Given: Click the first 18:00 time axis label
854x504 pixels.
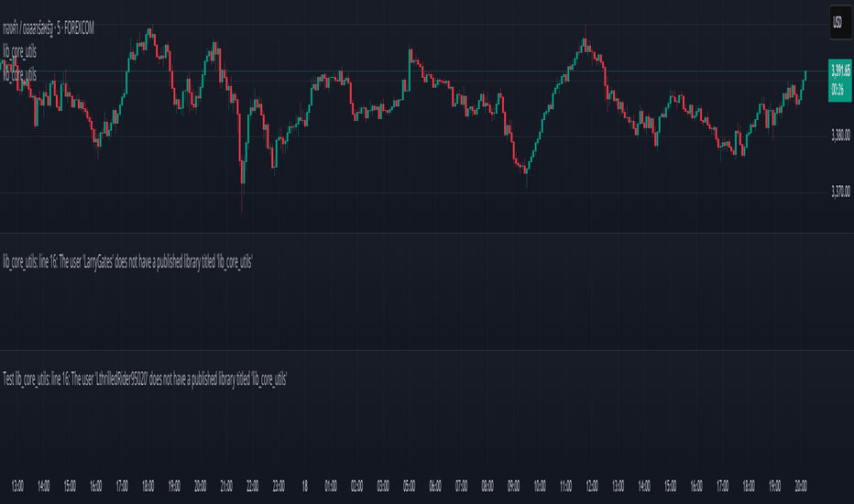Looking at the screenshot, I should tap(148, 486).
